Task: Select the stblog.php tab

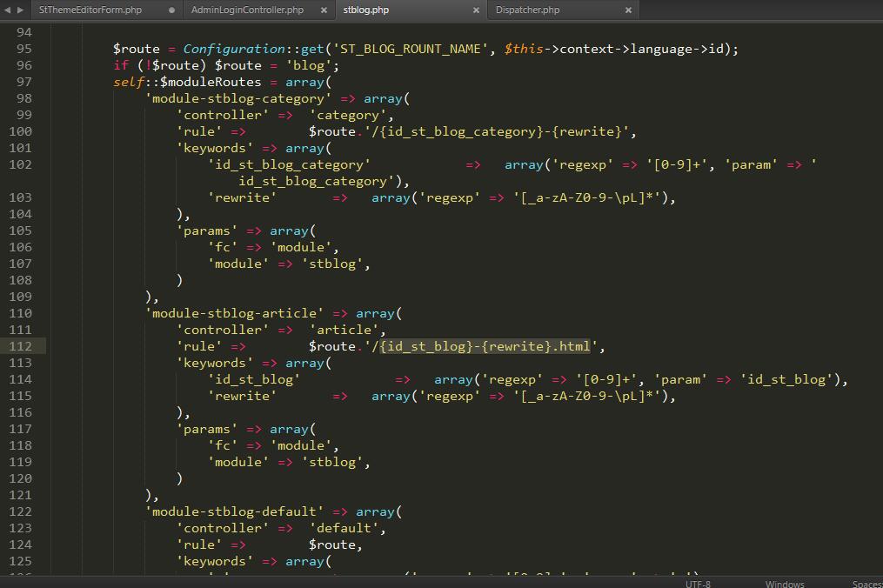Action: click(366, 10)
